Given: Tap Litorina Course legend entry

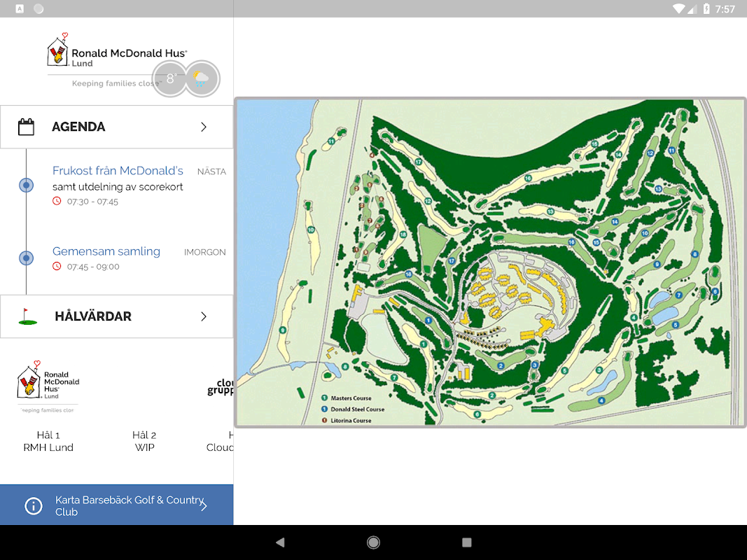Looking at the screenshot, I should 347,421.
